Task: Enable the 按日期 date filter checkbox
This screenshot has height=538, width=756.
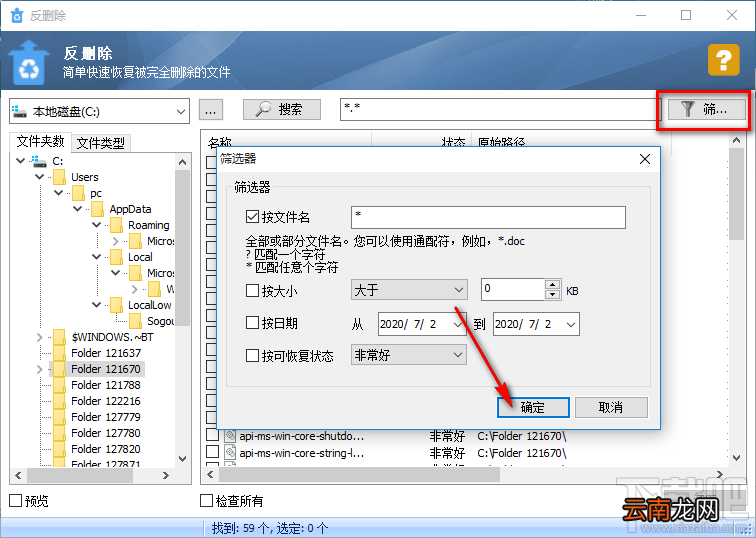Action: pos(252,323)
